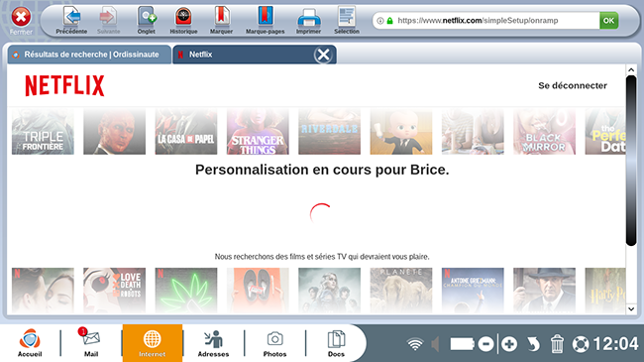Click the undo curved arrow icon
The image size is (644, 362).
tap(533, 344)
